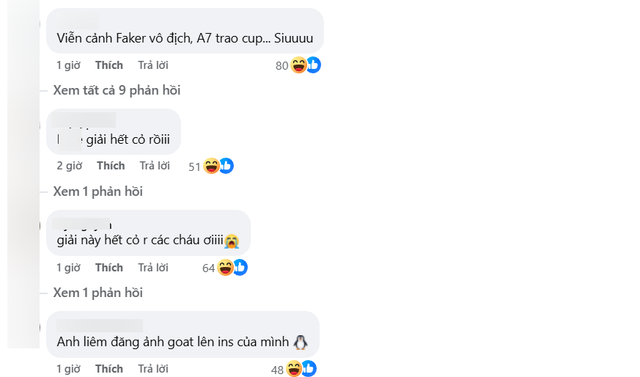Expand "Xem tất cả 9 phản hồi" replies

(x=117, y=90)
